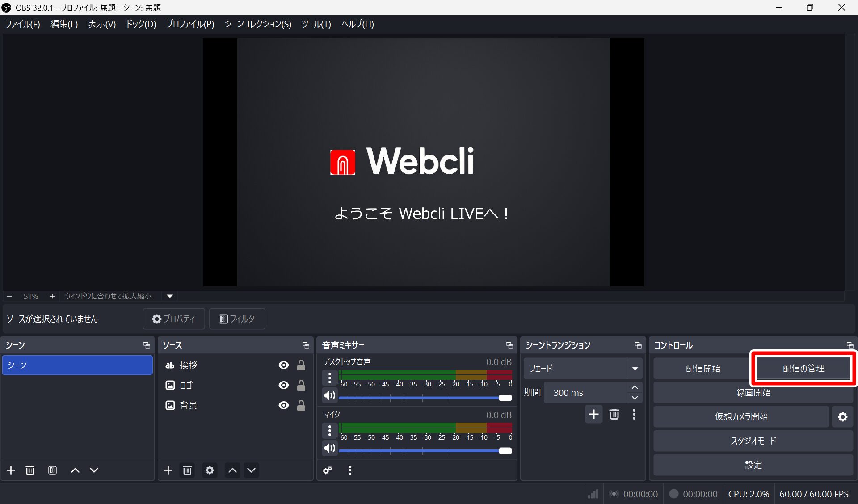
Task: Open source properties gear in Sources toolbar
Action: point(210,470)
